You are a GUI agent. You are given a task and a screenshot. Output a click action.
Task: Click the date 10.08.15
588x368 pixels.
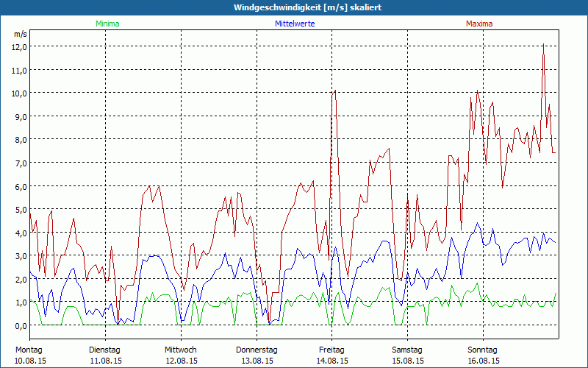coord(30,361)
